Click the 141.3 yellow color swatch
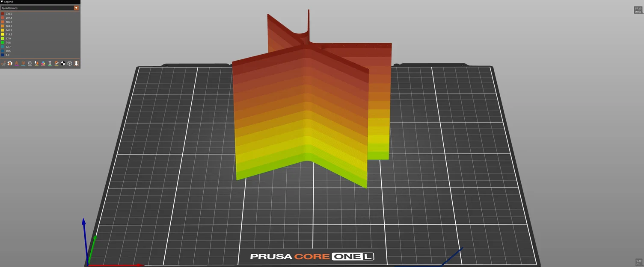The image size is (644, 267). point(3,30)
